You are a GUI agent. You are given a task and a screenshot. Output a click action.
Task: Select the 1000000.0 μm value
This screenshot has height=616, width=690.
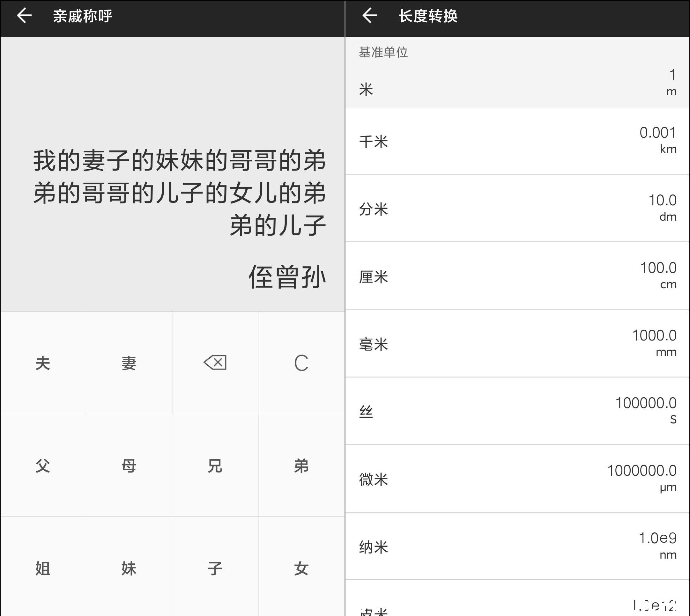coord(642,478)
